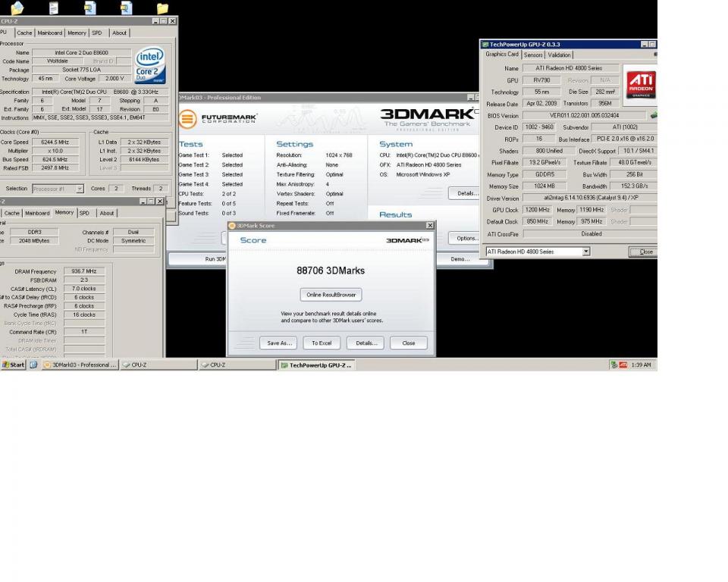Screen dimensions: 728x582
Task: Open the Internet Explorer quick launch icon
Action: [x=33, y=365]
